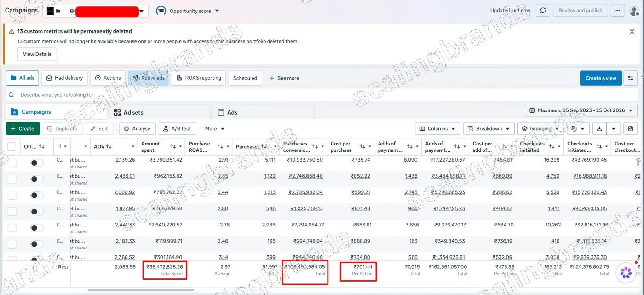Click the Meta AI assistant icon

click(x=626, y=272)
